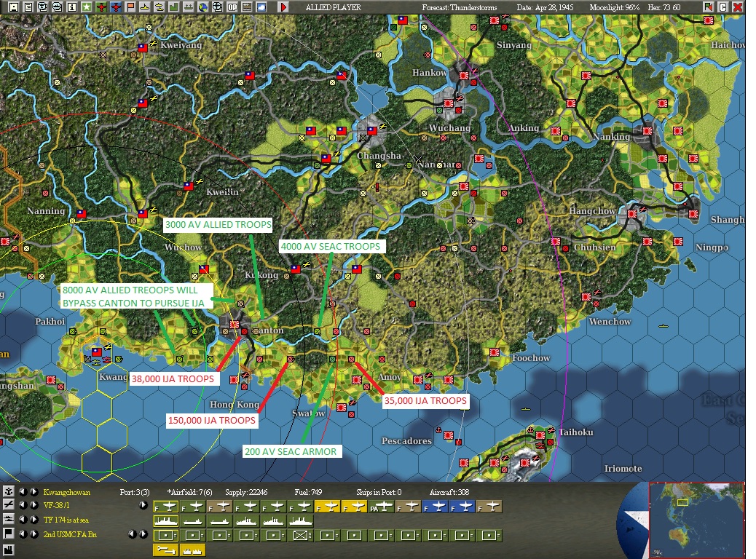Open the VF-38/1 air group link
The image size is (756, 559).
pyautogui.click(x=56, y=505)
